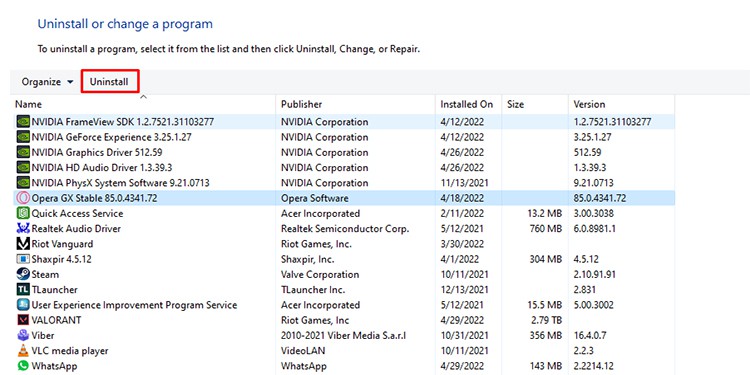Select the Steam program icon
This screenshot has height=375, width=750.
coord(23,274)
